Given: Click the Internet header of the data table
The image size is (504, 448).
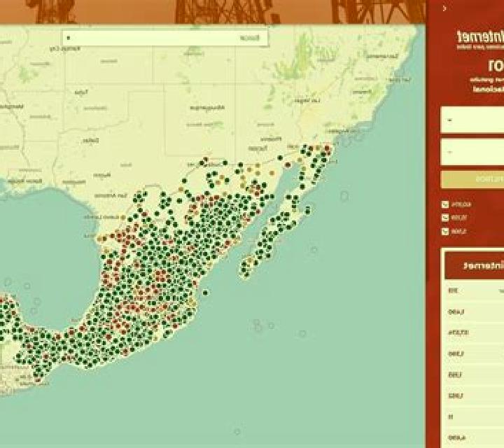Looking at the screenshot, I should click(x=475, y=266).
